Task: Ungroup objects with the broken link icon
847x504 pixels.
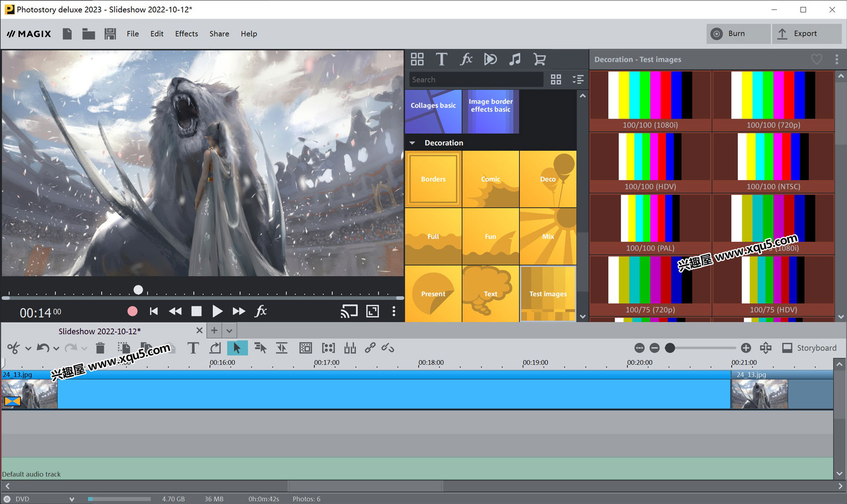Action: (x=388, y=348)
